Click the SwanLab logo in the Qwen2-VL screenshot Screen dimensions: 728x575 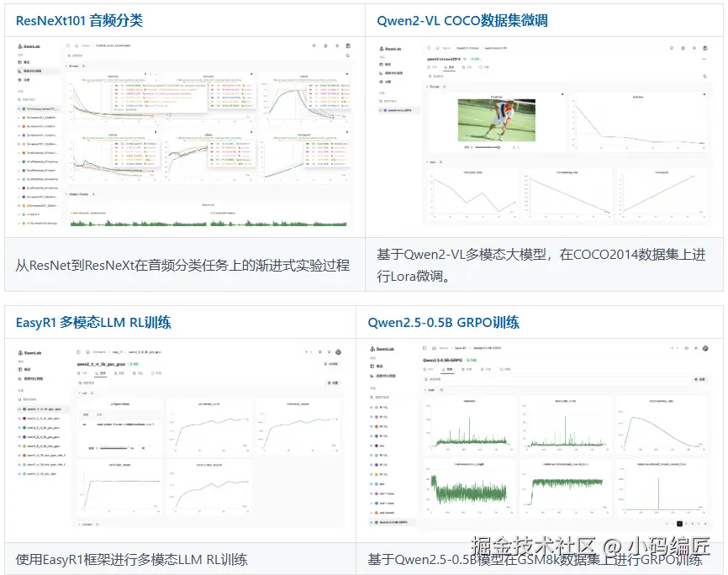[390, 49]
